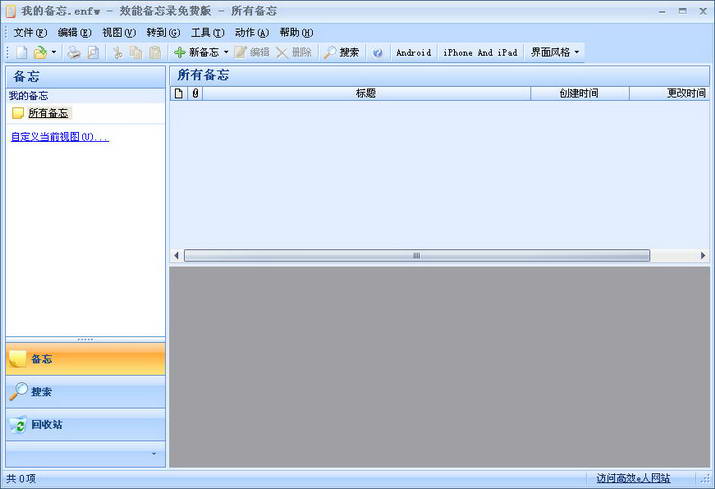Screen dimensions: 715x489
Task: Click the 新备忘 new memo button
Action: pyautogui.click(x=197, y=52)
